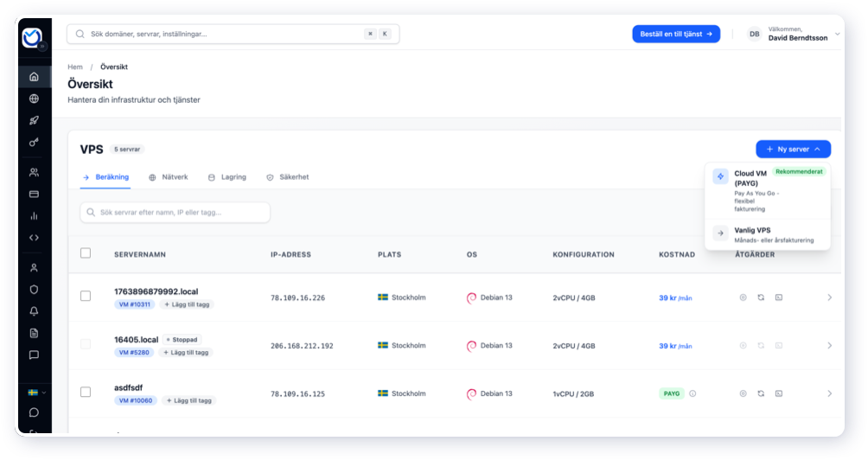
Task: Switch to the Nätverk tab
Action: click(x=169, y=177)
